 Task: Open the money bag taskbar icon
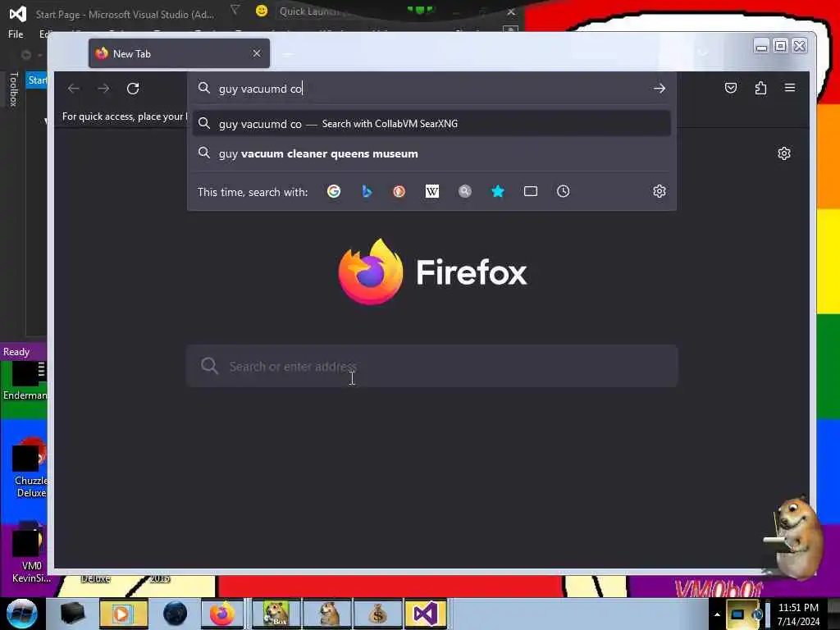pos(377,614)
